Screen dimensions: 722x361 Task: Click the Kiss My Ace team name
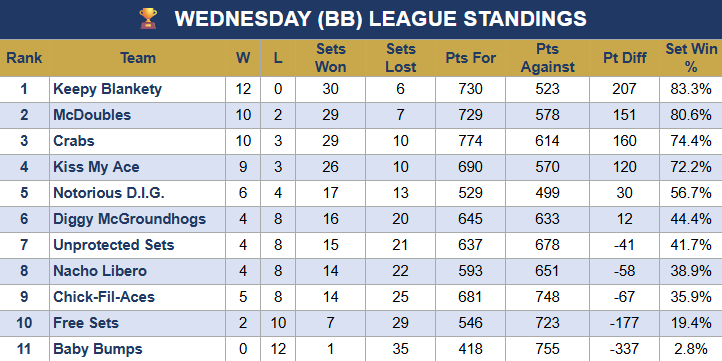(x=96, y=167)
